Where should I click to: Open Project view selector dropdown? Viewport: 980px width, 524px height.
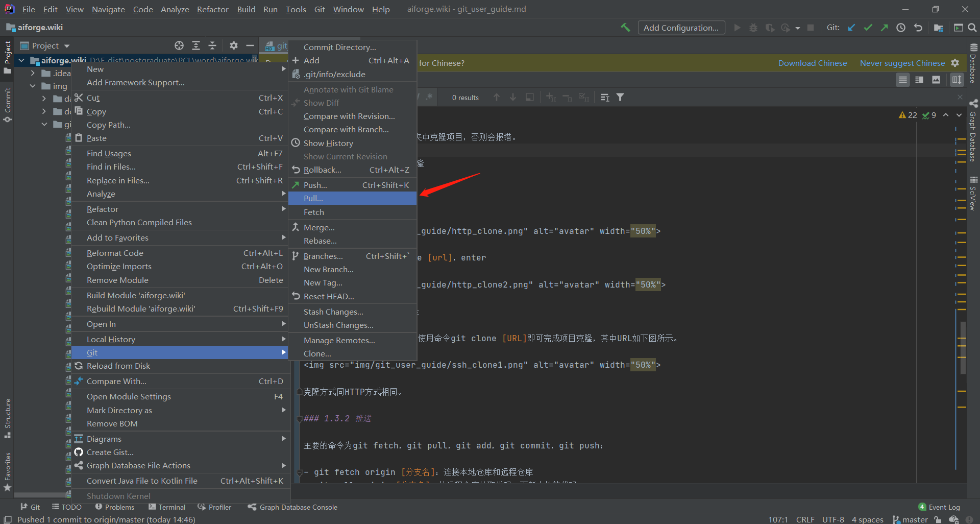point(45,45)
